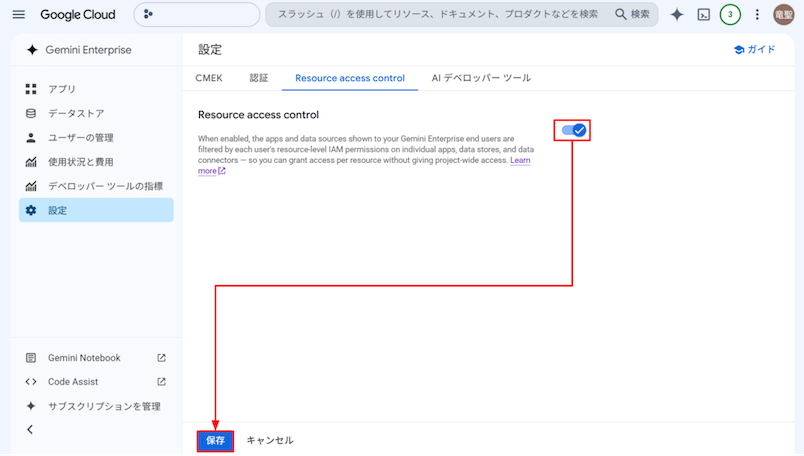This screenshot has height=456, width=804.
Task: Toggle the Resource access control switch
Action: point(573,130)
